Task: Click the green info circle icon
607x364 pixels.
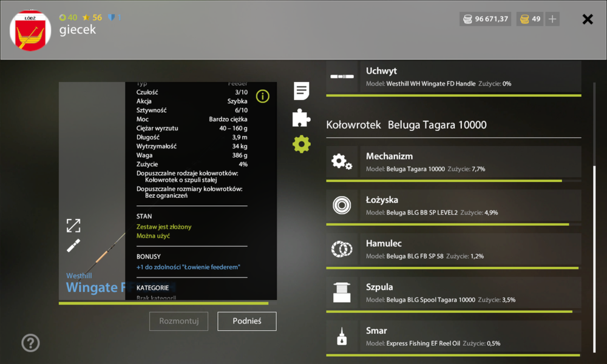Action: 262,96
